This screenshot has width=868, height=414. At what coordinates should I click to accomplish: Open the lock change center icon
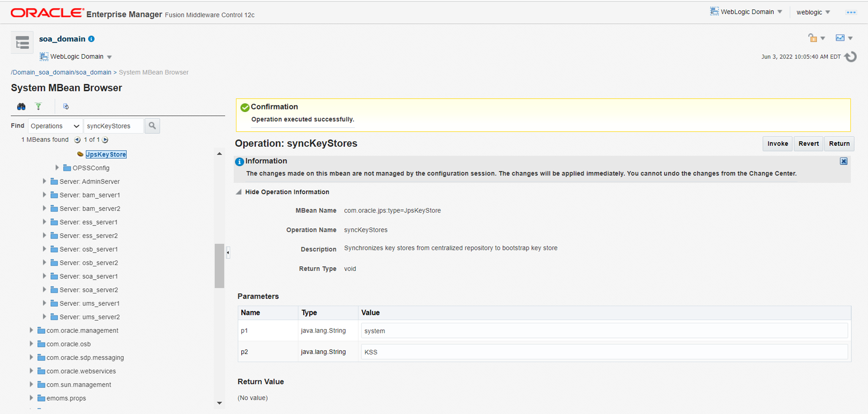click(x=812, y=38)
